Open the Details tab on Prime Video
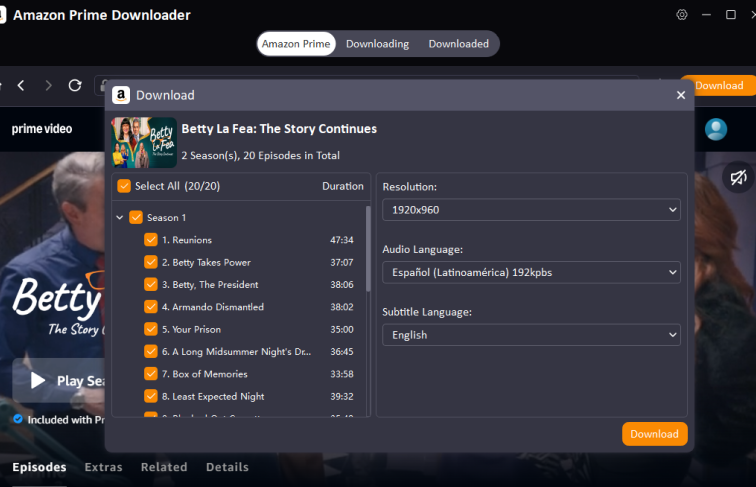Viewport: 756px width, 487px height. click(x=227, y=467)
